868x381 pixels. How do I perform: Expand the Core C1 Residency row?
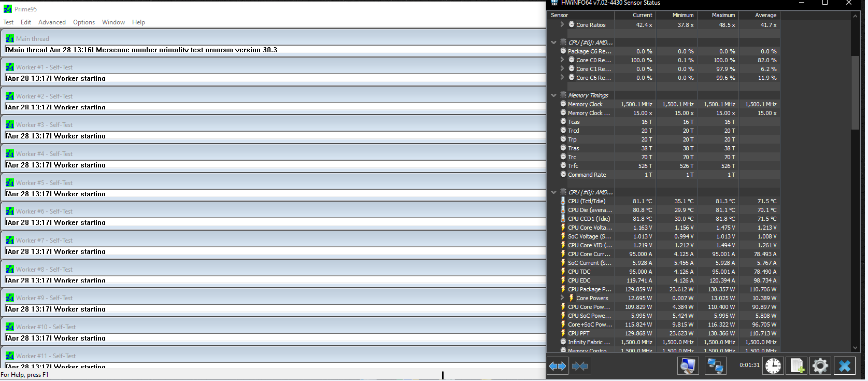(x=562, y=68)
